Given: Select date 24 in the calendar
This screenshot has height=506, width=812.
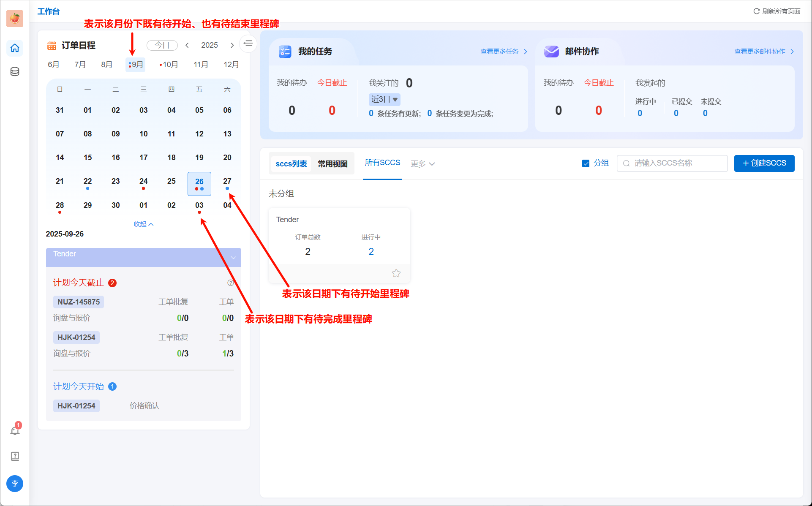Looking at the screenshot, I should (x=144, y=181).
